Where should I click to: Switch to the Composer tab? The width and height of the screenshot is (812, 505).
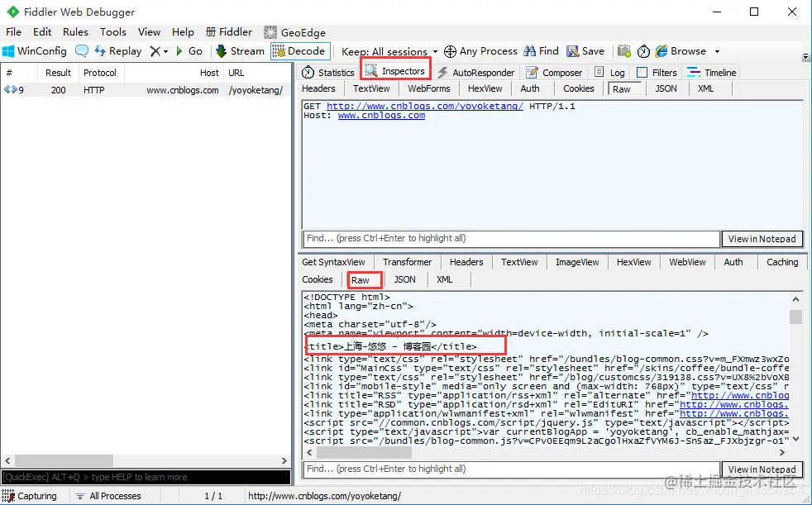(554, 73)
